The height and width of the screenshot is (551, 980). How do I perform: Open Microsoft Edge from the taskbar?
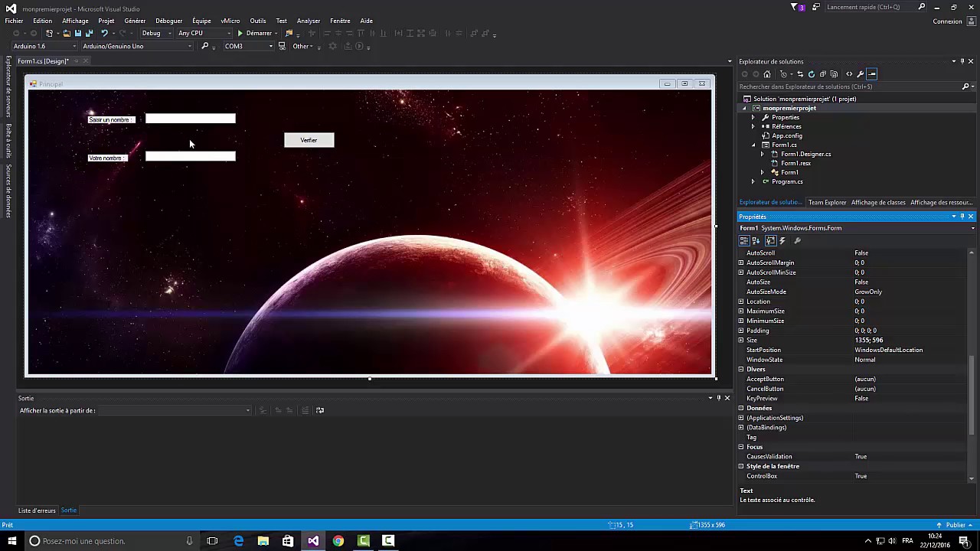238,541
